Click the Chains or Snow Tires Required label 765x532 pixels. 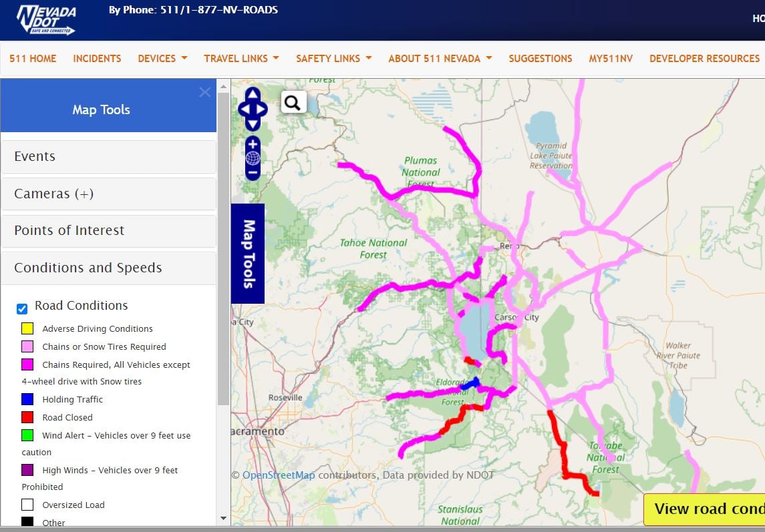(104, 346)
